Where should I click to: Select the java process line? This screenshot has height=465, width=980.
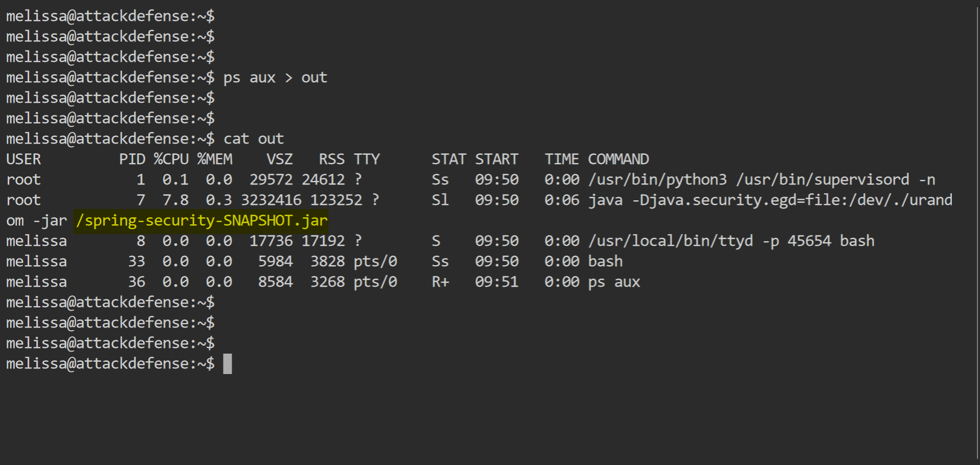tap(766, 200)
